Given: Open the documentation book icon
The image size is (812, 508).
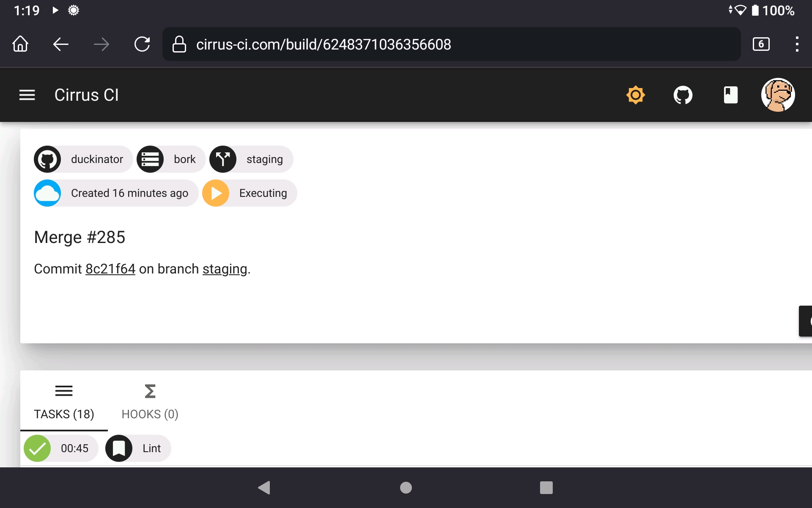Looking at the screenshot, I should 731,95.
